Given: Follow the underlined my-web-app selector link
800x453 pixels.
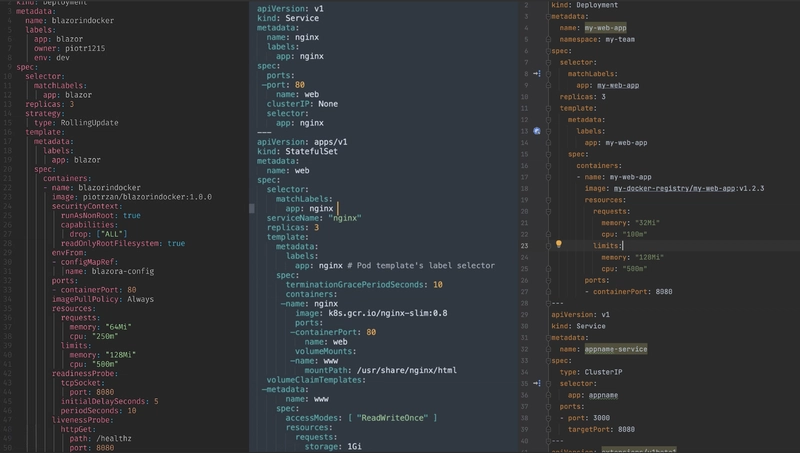Looking at the screenshot, I should pos(618,85).
